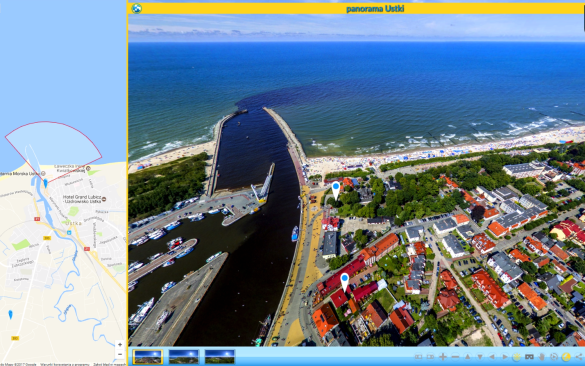Rotate panorama right with right arrow
The image size is (585, 366).
504,357
